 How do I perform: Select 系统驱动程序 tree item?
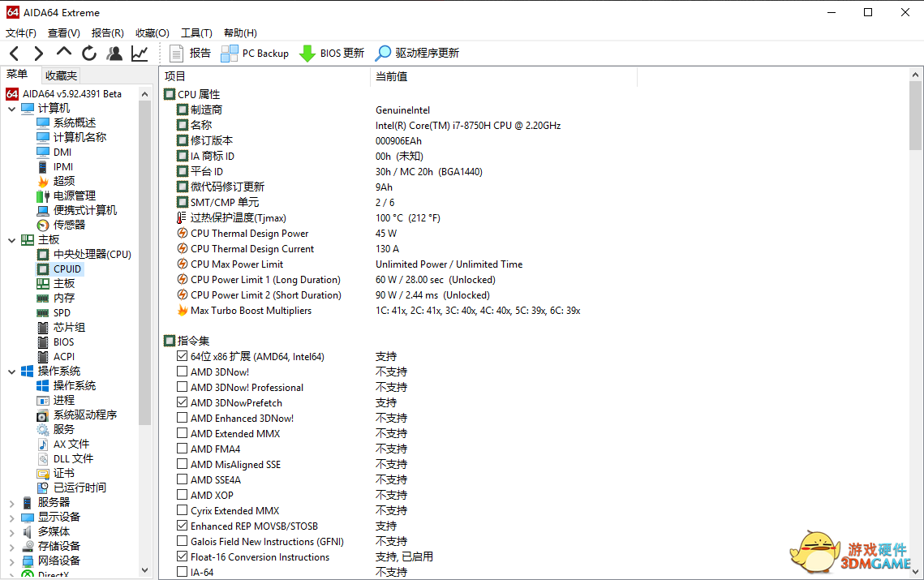[85, 415]
